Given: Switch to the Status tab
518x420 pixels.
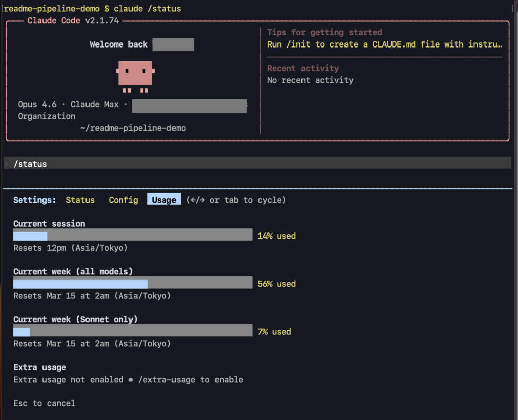Looking at the screenshot, I should 80,200.
